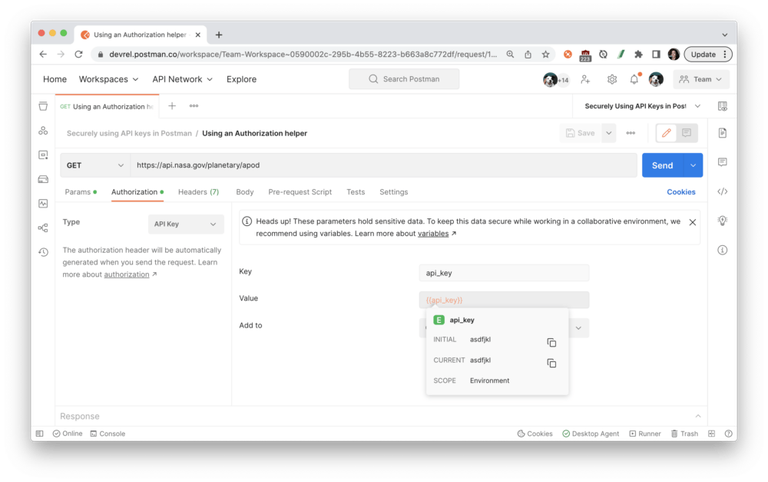The width and height of the screenshot is (768, 482).
Task: Switch to the Headers (7) tab
Action: pos(198,192)
